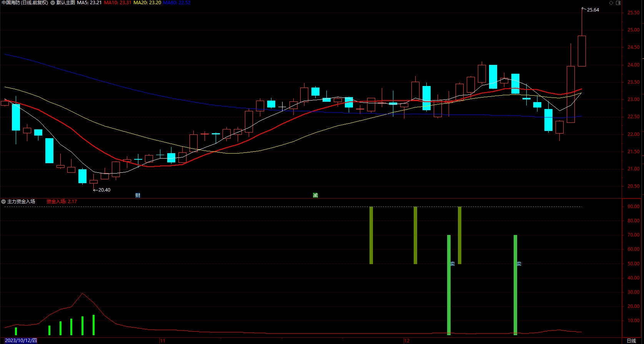Click the 50.00 indicator axis label
This screenshot has height=344, width=644.
(634, 264)
